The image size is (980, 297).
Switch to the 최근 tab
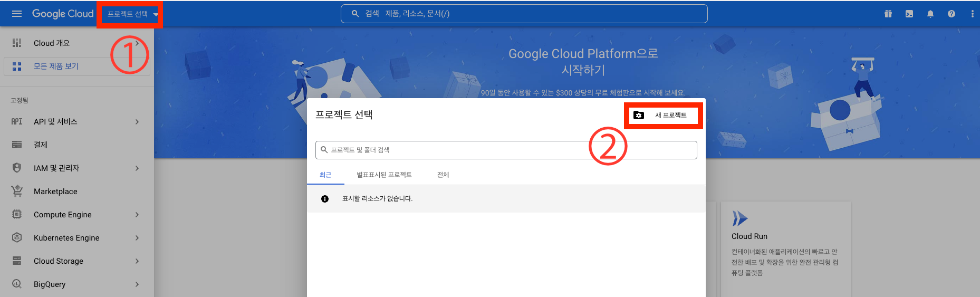click(325, 175)
